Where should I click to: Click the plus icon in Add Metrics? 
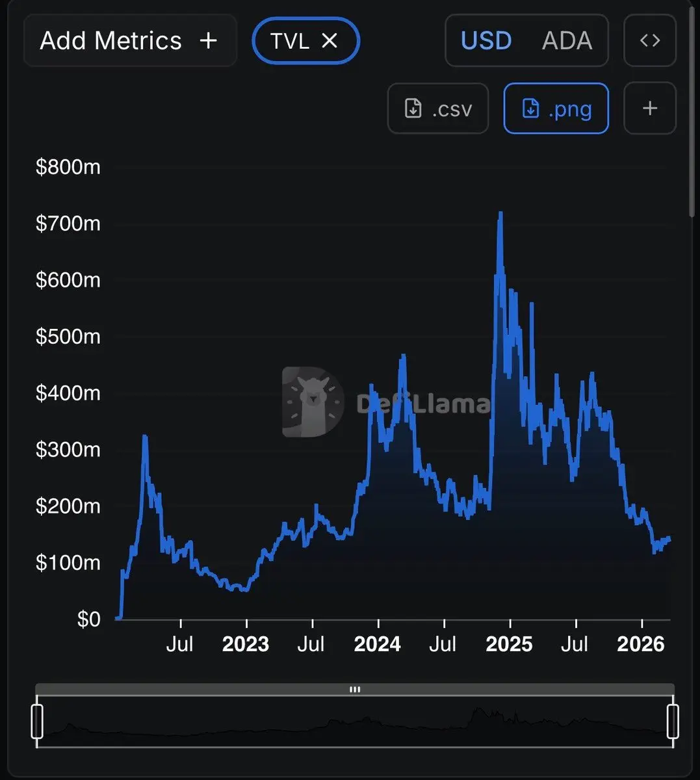point(208,41)
